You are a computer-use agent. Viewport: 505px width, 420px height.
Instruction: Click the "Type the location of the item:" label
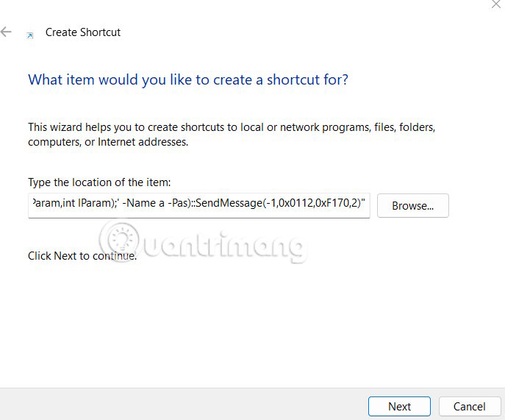click(x=99, y=182)
